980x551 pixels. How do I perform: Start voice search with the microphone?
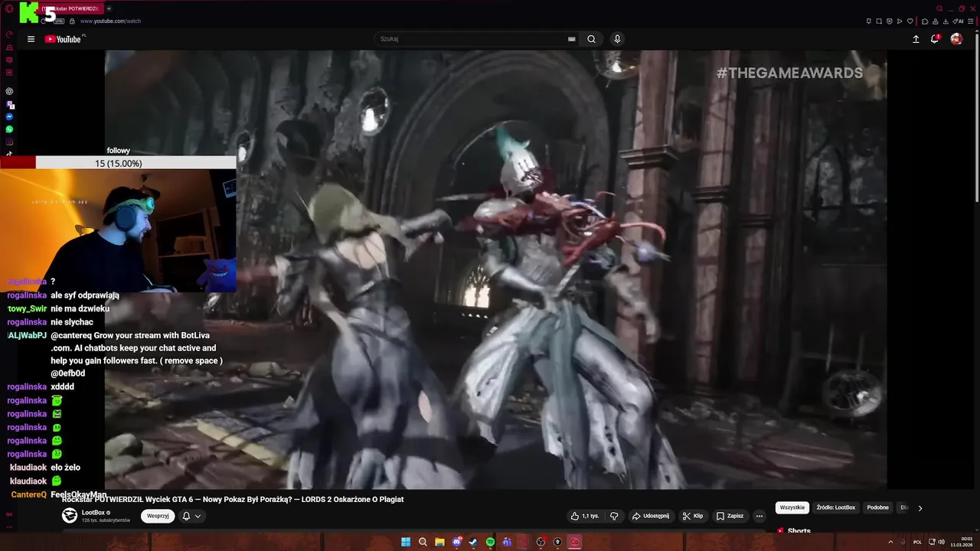[x=617, y=39]
